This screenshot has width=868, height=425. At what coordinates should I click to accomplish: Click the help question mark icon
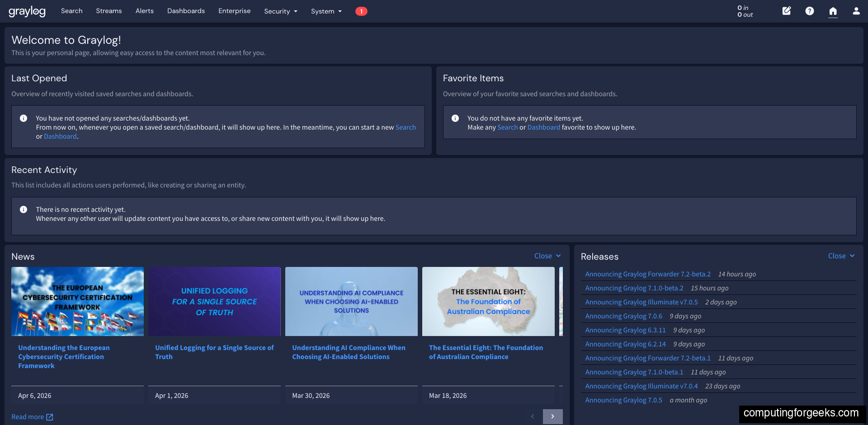pyautogui.click(x=810, y=11)
